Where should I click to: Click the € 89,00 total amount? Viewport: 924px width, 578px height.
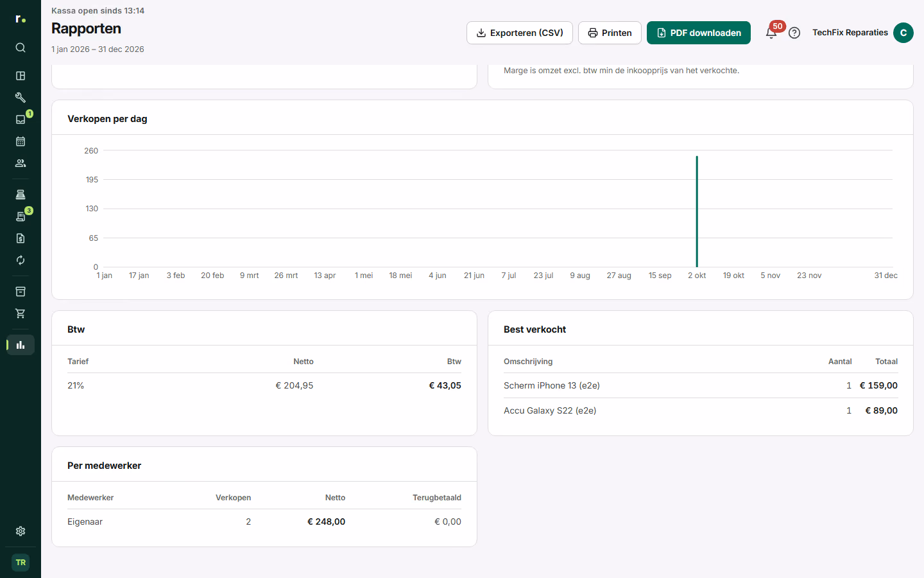pyautogui.click(x=882, y=410)
